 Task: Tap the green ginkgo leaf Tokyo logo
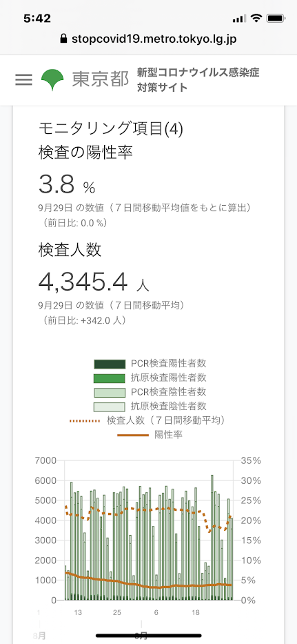(52, 79)
